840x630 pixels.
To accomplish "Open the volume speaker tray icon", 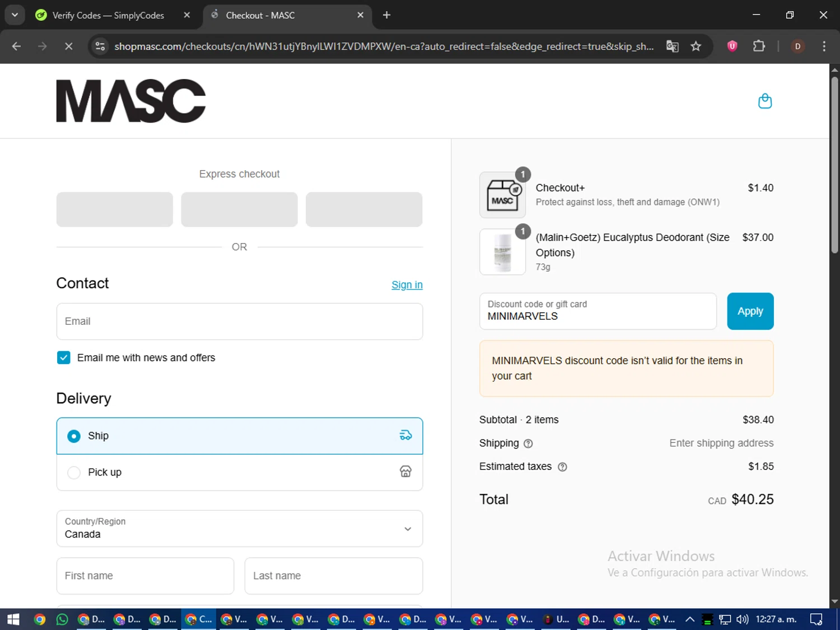I will pos(743,619).
